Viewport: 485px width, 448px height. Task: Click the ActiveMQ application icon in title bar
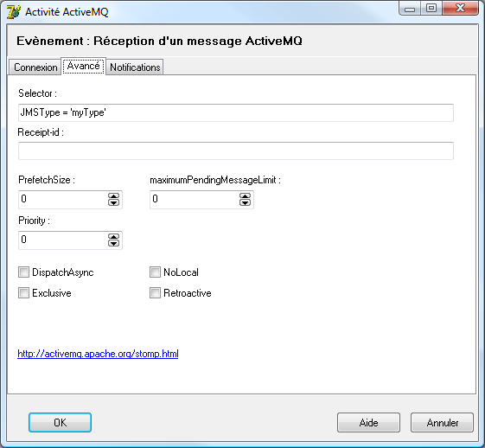(x=14, y=12)
